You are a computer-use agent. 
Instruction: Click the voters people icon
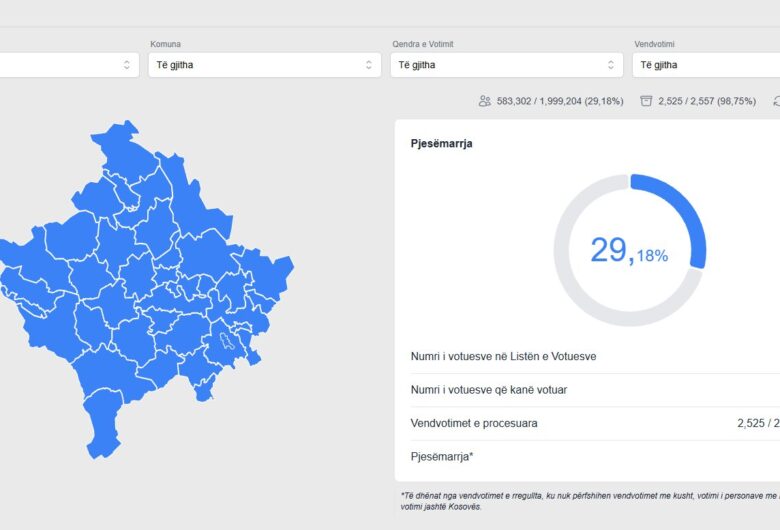485,101
